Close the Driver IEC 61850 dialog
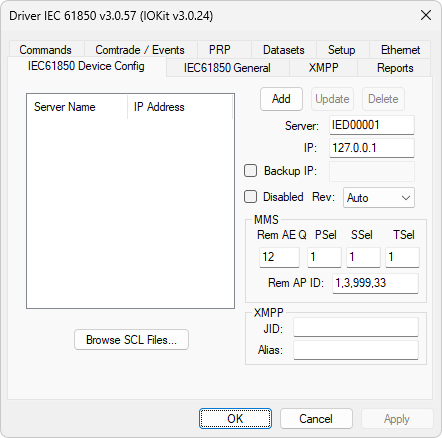Screen dimensions: 442x438 pyautogui.click(x=426, y=15)
